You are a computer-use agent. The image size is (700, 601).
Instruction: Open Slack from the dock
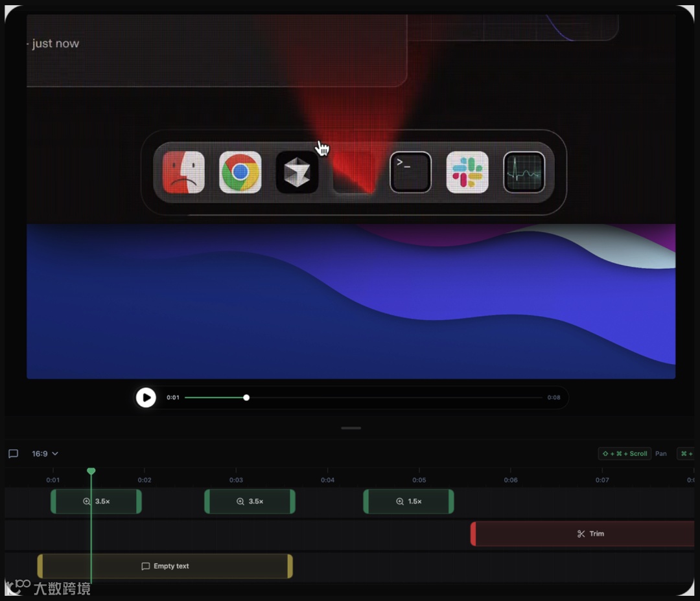(x=467, y=172)
